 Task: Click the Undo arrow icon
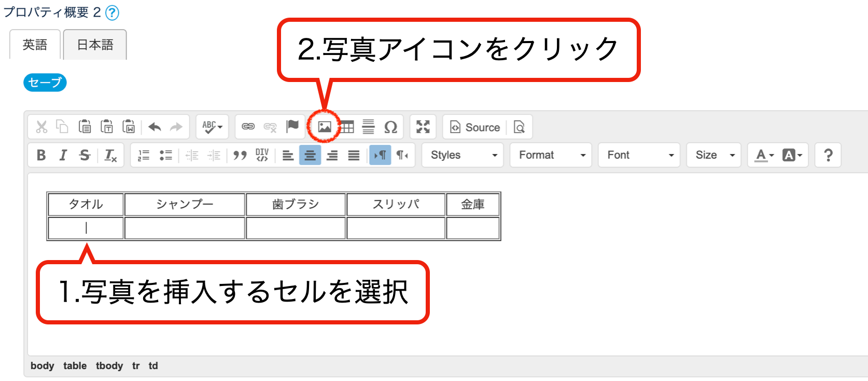coord(155,127)
